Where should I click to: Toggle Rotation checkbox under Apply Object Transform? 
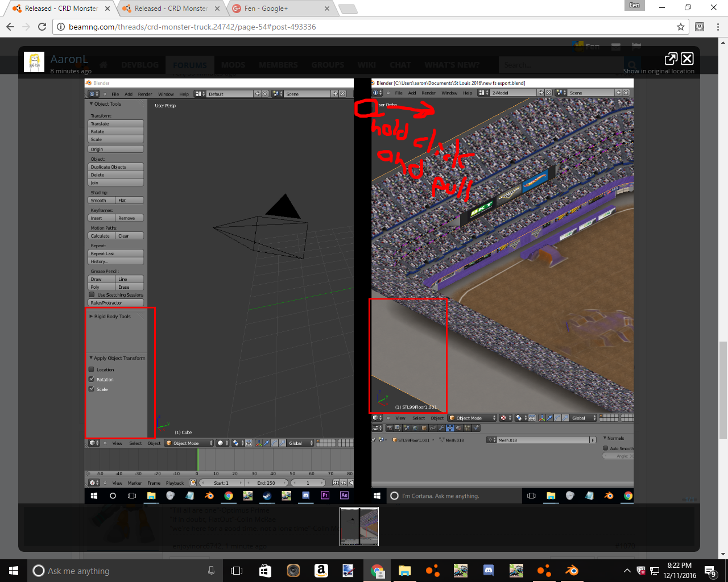(92, 379)
